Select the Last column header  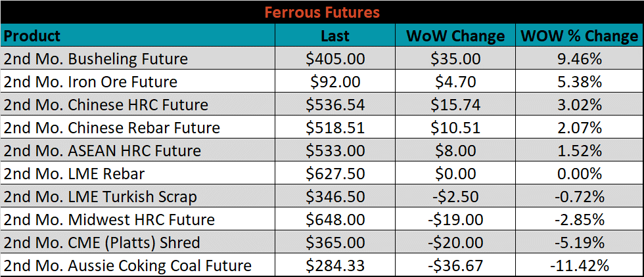[335, 35]
